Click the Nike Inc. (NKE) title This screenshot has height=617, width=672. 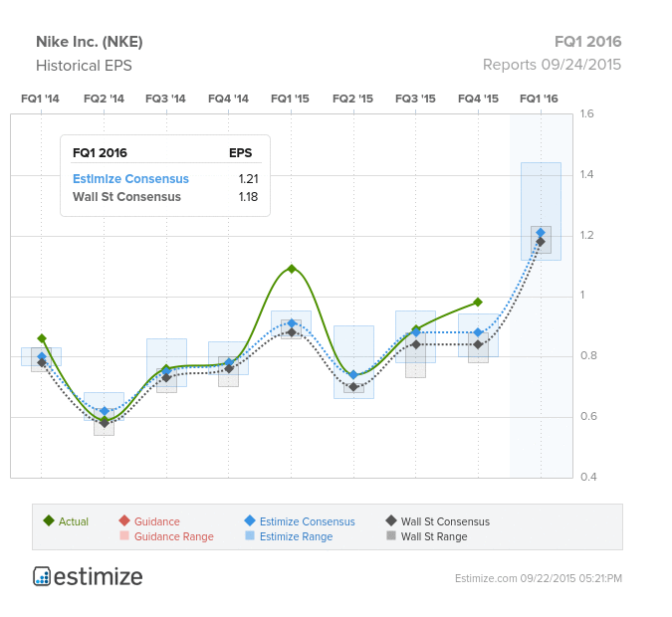(90, 42)
